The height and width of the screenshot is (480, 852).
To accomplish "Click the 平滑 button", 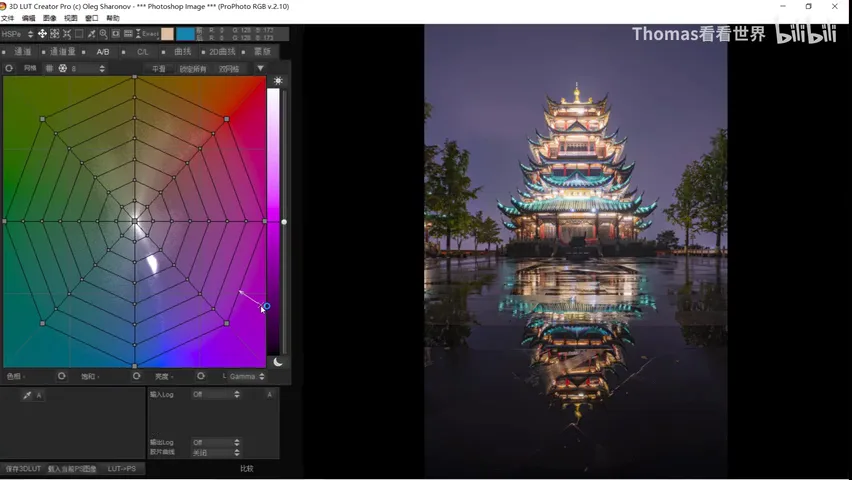I will tap(159, 69).
